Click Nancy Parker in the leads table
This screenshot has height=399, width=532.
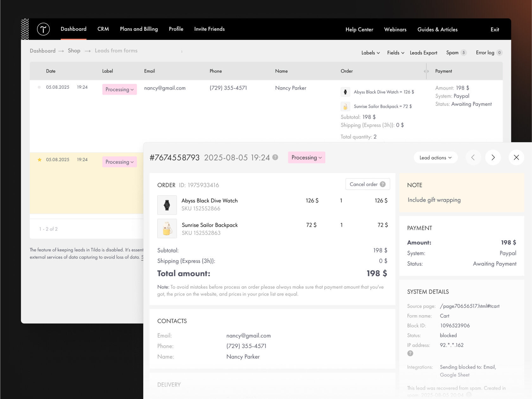coord(291,88)
